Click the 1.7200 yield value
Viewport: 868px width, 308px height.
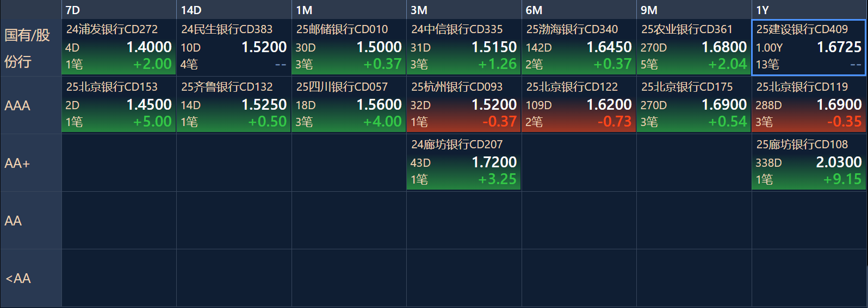point(494,162)
